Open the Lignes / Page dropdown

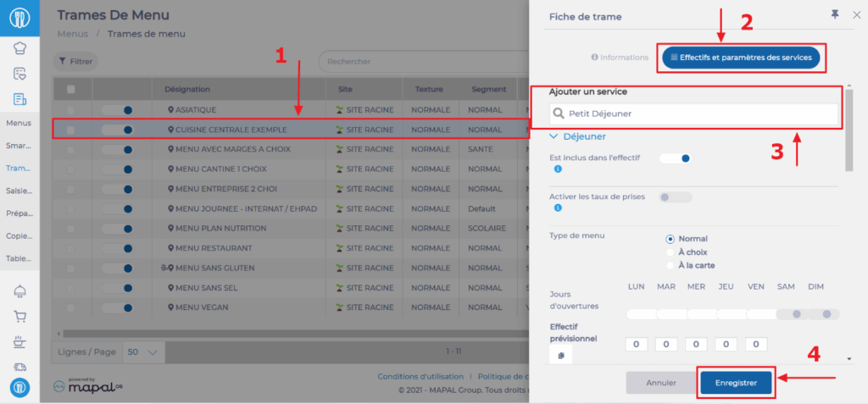143,351
